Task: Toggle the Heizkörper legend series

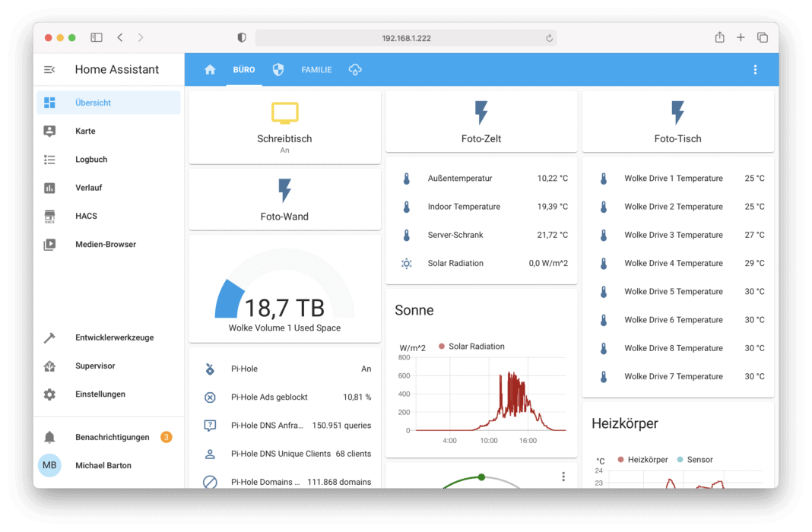Action: (x=642, y=460)
